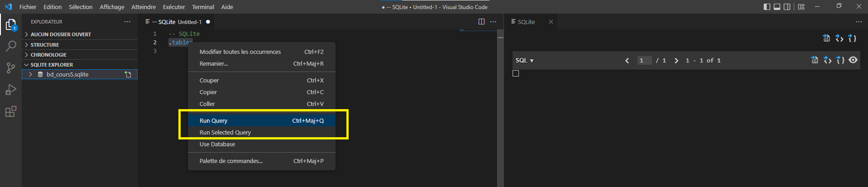Open the Search view in activity bar
This screenshot has height=187, width=868.
coord(11,46)
